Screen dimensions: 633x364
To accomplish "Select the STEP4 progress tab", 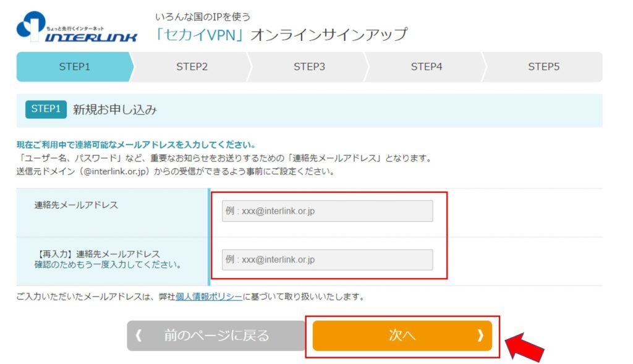I will point(427,67).
